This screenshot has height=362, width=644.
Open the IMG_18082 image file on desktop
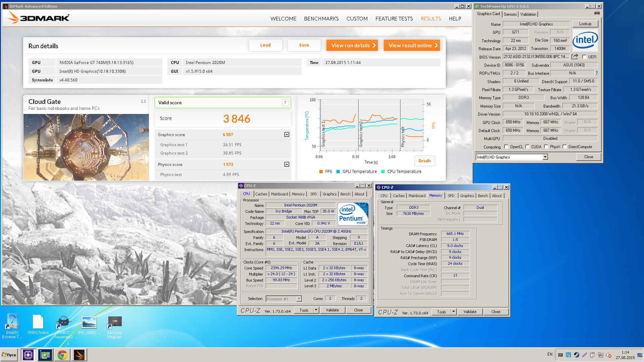(89, 324)
